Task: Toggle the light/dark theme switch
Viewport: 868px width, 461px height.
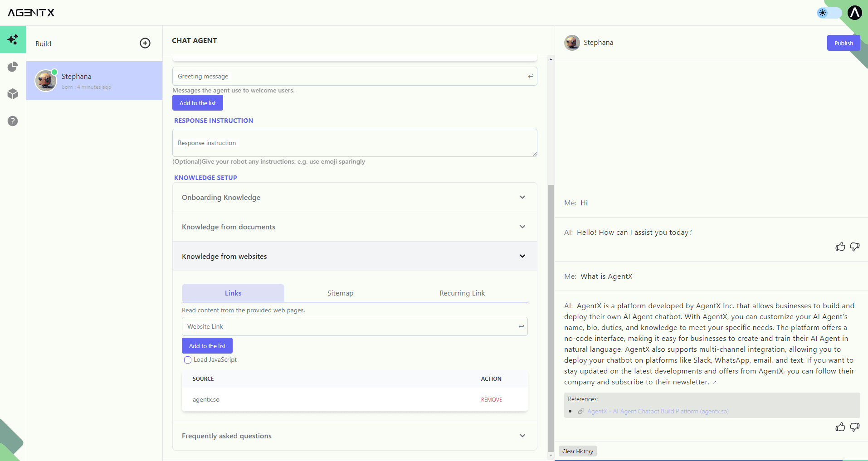Action: pyautogui.click(x=829, y=13)
